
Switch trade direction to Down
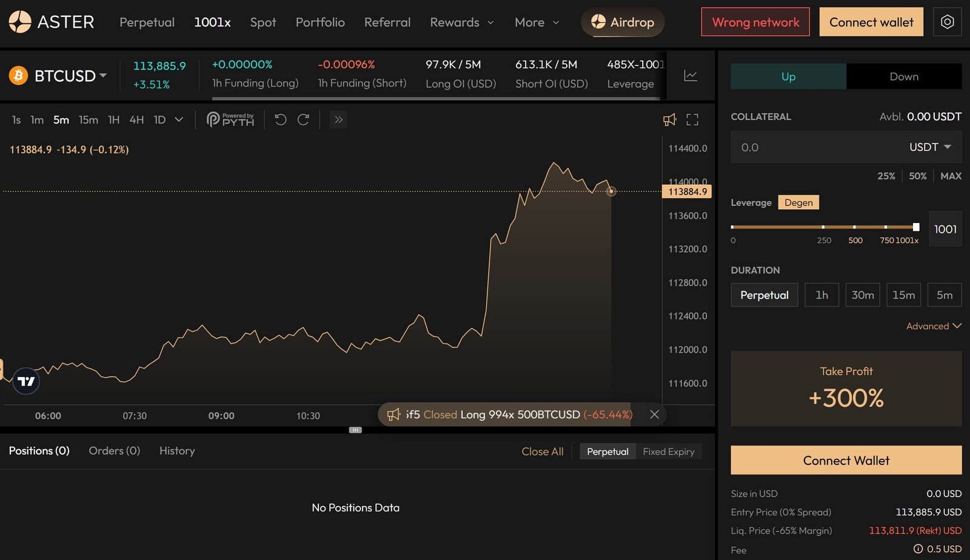click(904, 76)
